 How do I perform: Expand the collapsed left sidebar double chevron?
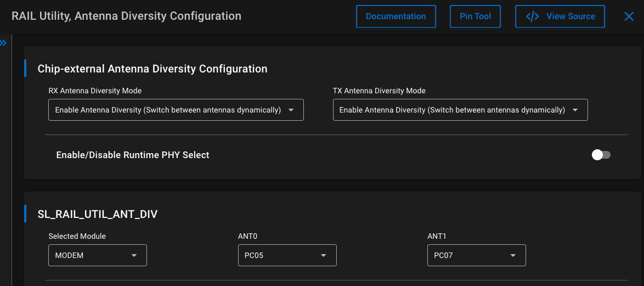click(x=3, y=43)
